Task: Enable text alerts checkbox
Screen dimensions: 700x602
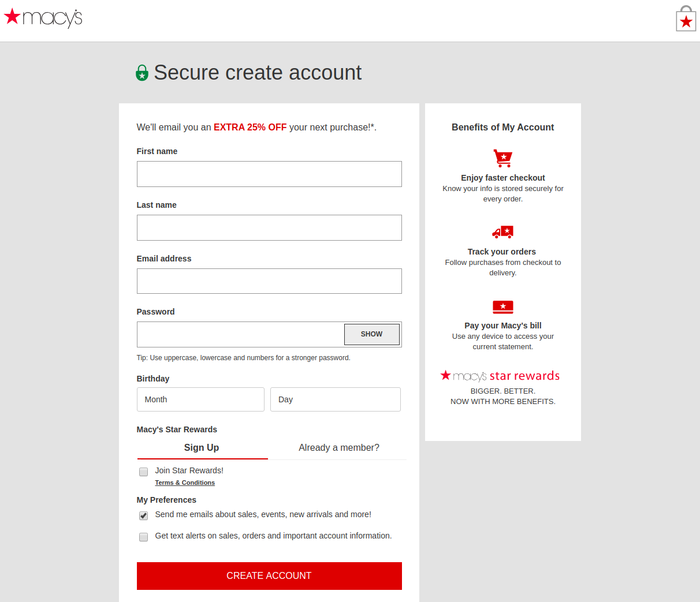Action: pyautogui.click(x=144, y=537)
